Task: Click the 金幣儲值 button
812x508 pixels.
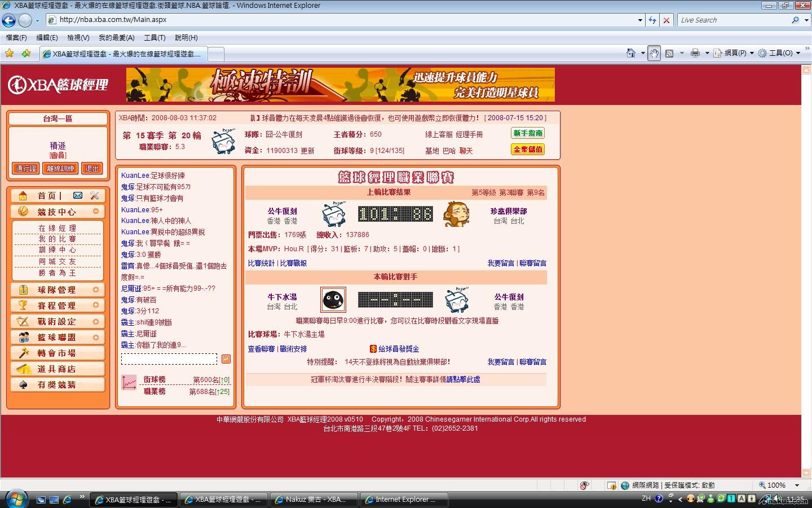Action: click(528, 150)
